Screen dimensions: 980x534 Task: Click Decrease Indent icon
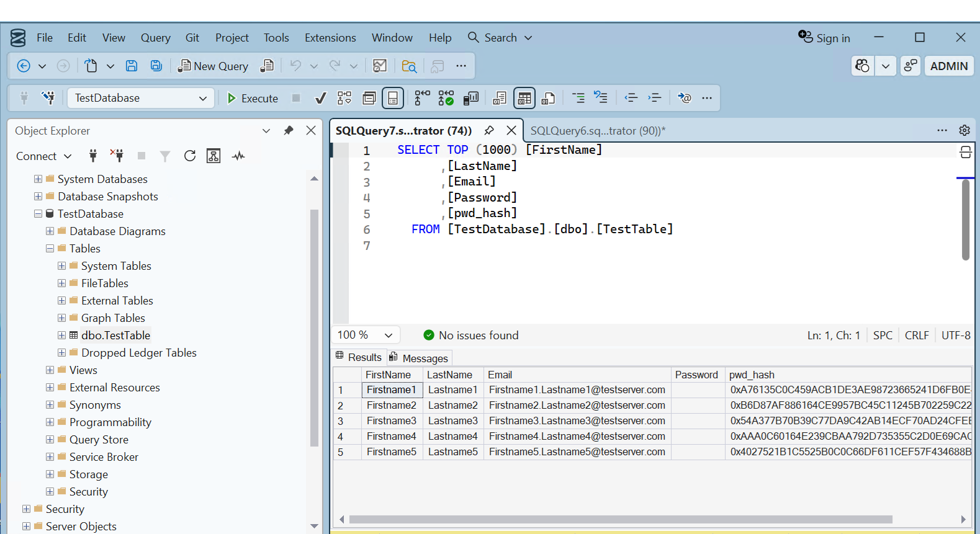click(631, 98)
